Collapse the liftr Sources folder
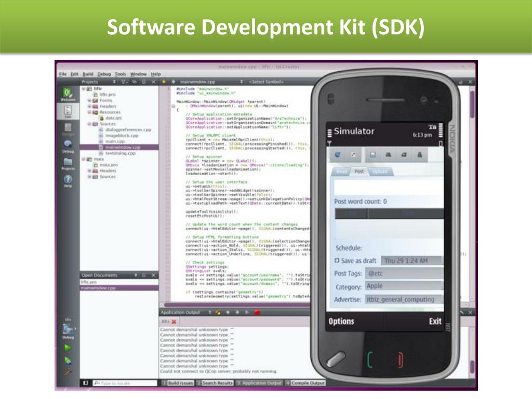Image resolution: width=532 pixels, height=399 pixels. pos(89,124)
